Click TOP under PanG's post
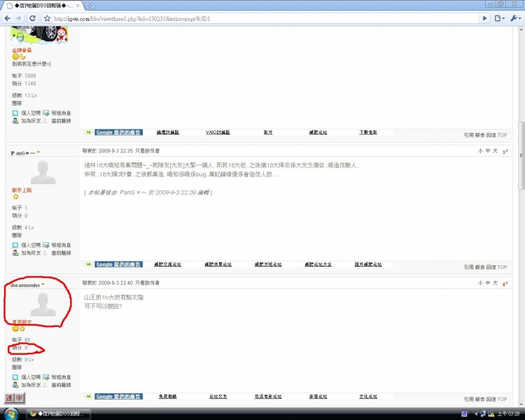Screen dimensions: 525x420 [x=502, y=267]
